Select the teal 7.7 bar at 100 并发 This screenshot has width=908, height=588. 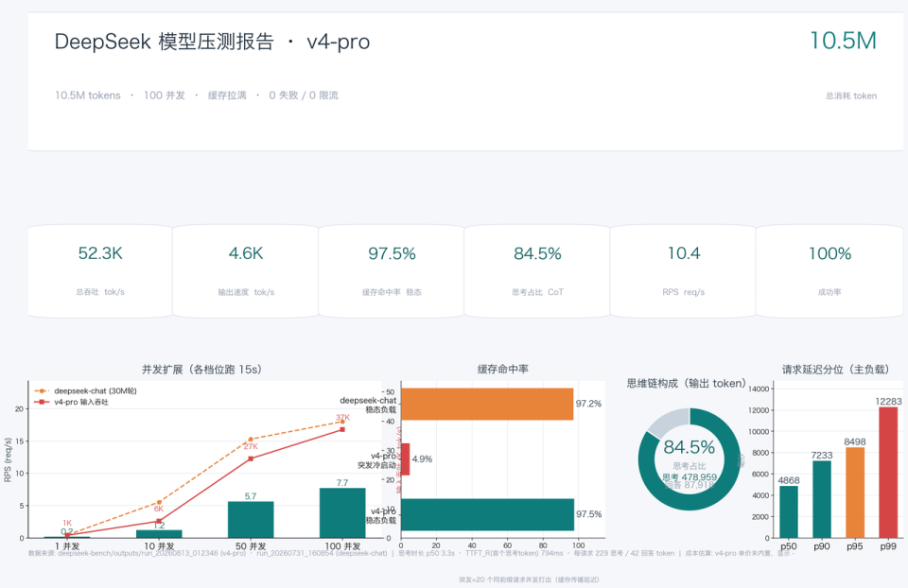tap(342, 512)
